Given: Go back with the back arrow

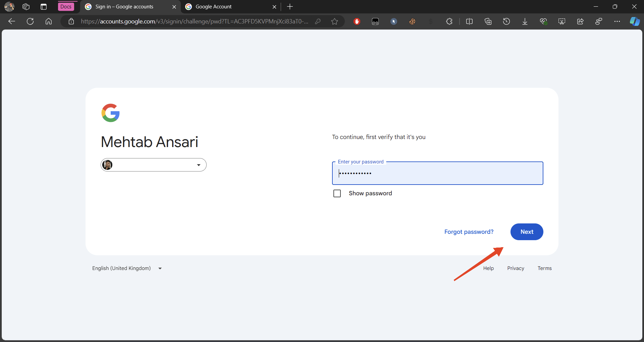Looking at the screenshot, I should [x=12, y=21].
